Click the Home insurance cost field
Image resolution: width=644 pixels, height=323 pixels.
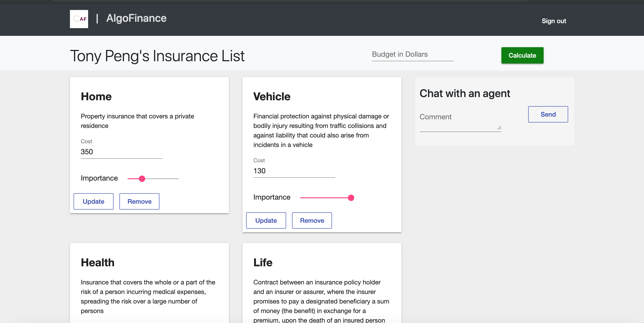point(121,152)
